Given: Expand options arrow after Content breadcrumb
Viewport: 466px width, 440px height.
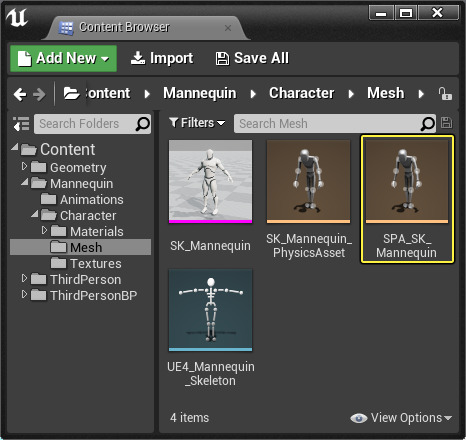Looking at the screenshot, I should (x=147, y=94).
